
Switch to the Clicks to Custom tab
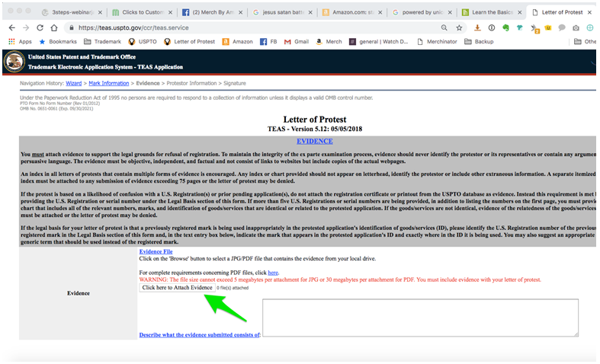pyautogui.click(x=142, y=12)
